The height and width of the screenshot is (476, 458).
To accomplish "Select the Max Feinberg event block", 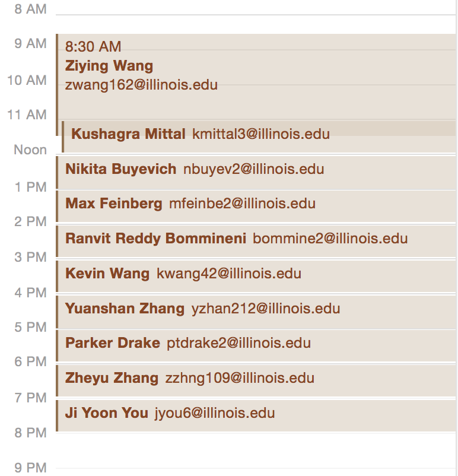I will click(113, 204).
